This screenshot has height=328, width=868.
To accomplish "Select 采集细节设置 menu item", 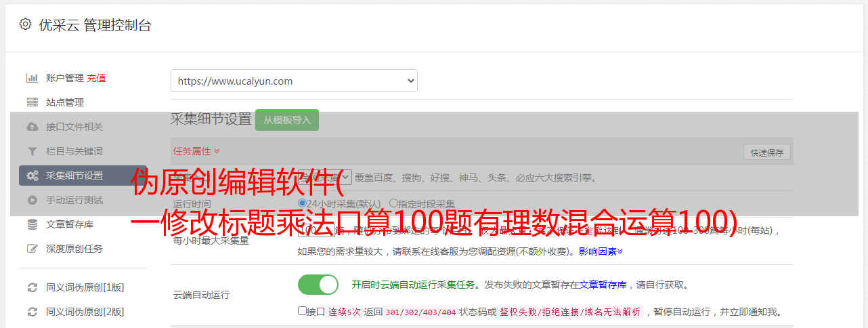I will [x=83, y=176].
